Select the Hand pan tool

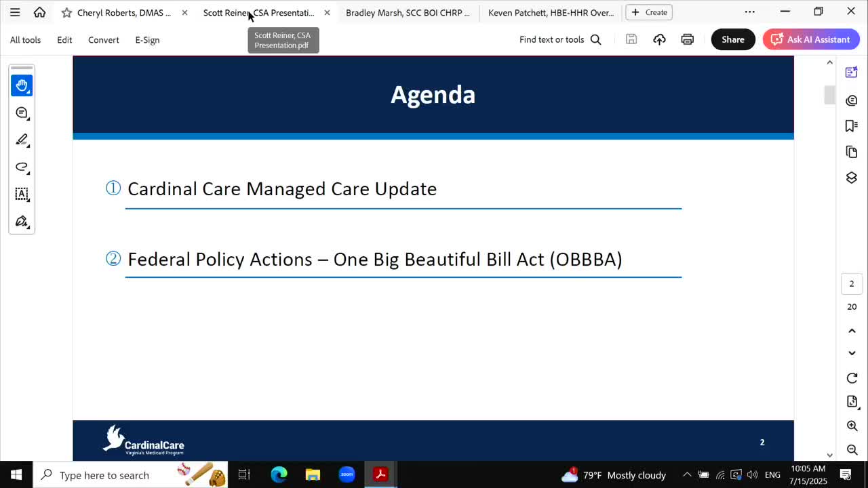click(x=22, y=85)
